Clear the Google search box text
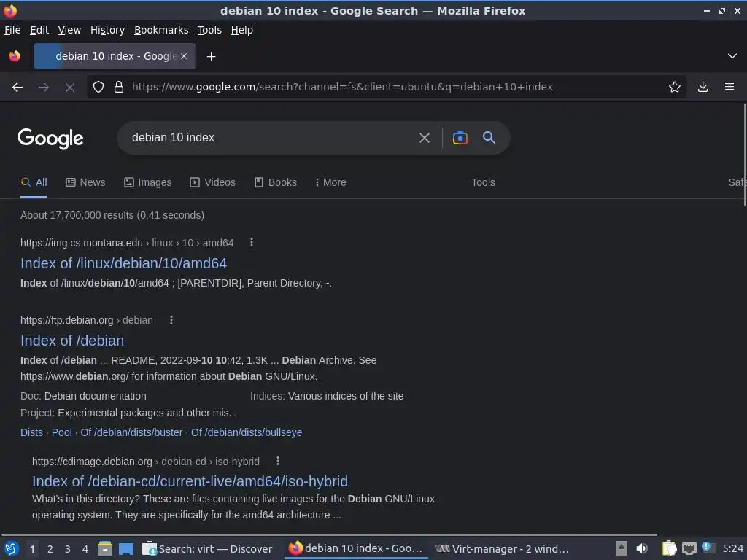This screenshot has height=560, width=747. tap(424, 138)
